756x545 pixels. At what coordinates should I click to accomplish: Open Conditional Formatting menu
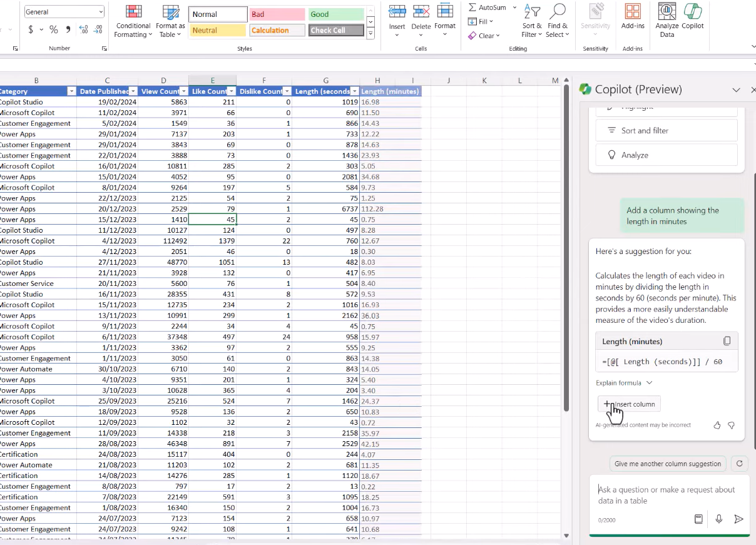[x=133, y=21]
